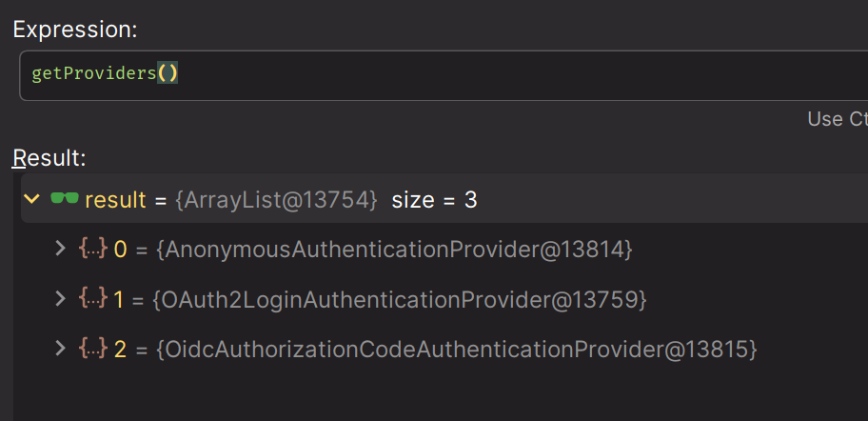Screen dimensions: 868x421
Task: Click the 'Expression:' label
Action: click(75, 30)
